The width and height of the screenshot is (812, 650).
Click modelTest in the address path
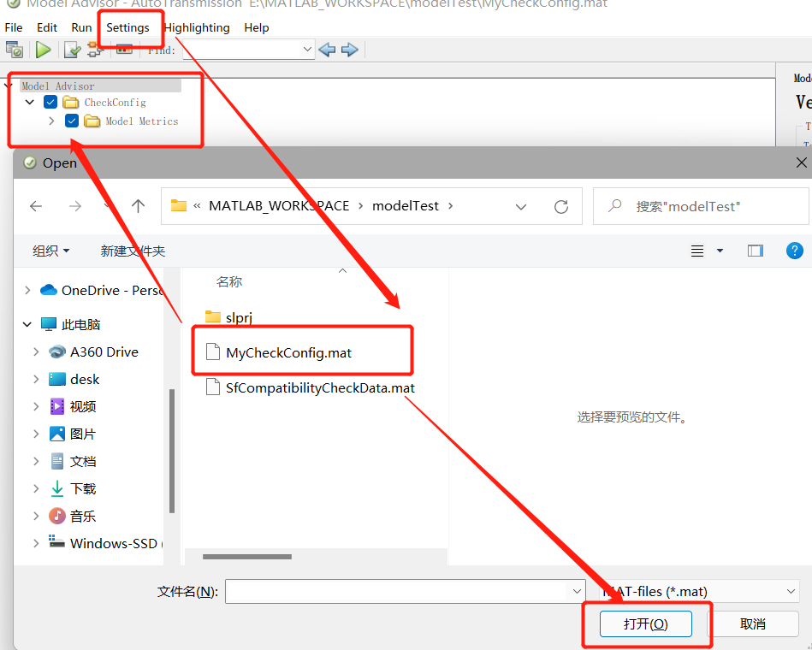tap(406, 206)
